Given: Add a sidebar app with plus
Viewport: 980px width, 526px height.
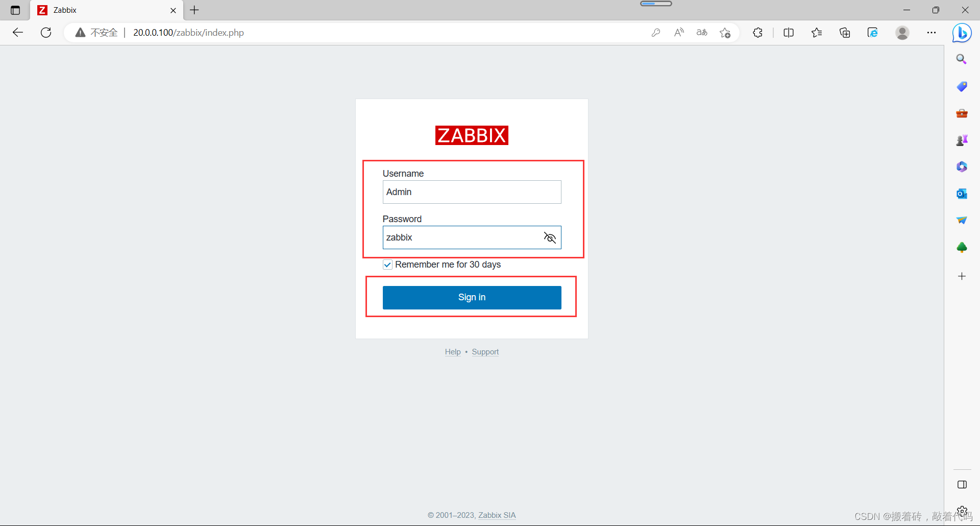Looking at the screenshot, I should 962,276.
